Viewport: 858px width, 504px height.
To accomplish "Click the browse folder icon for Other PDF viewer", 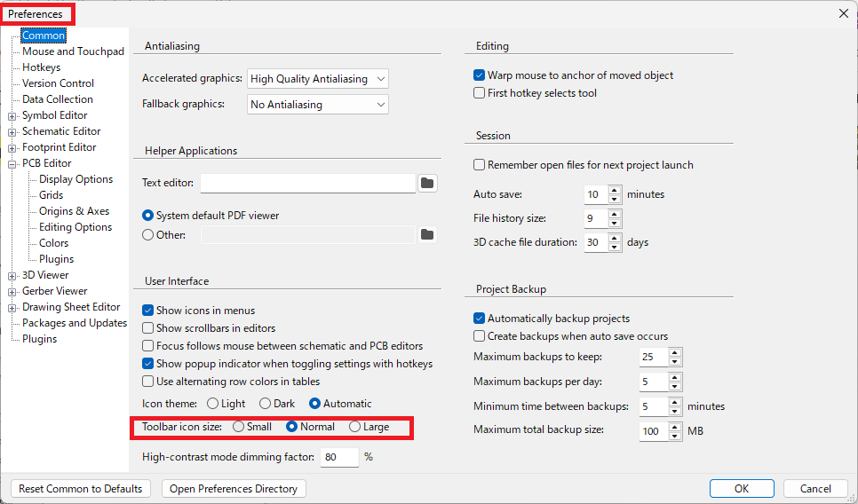I will [427, 235].
